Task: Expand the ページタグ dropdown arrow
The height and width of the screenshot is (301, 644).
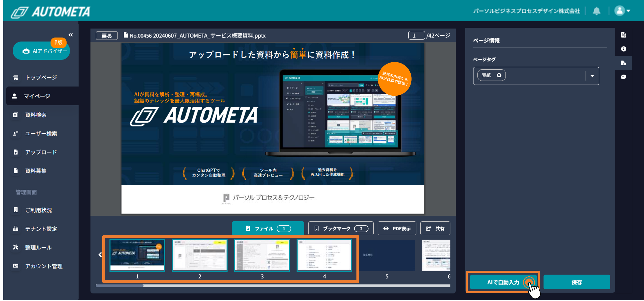Action: [592, 76]
